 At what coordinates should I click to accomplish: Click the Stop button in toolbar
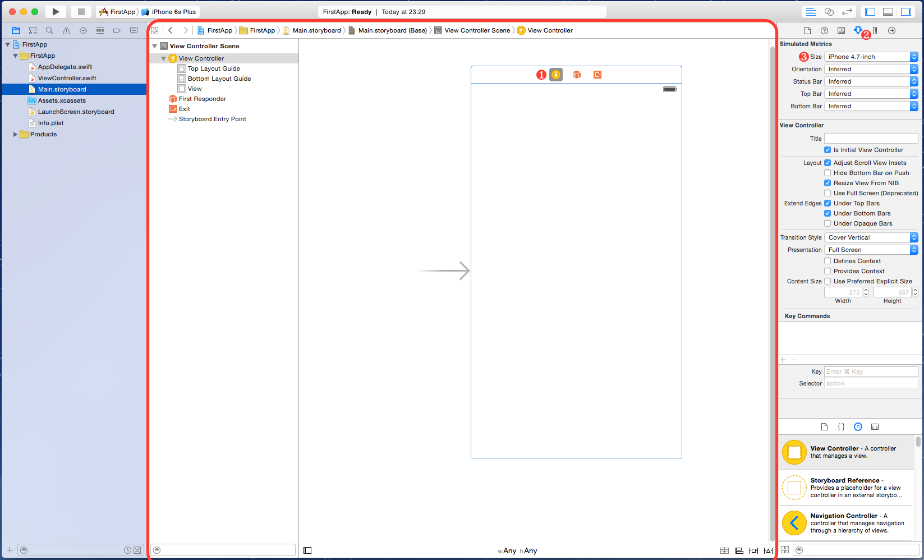coord(81,12)
